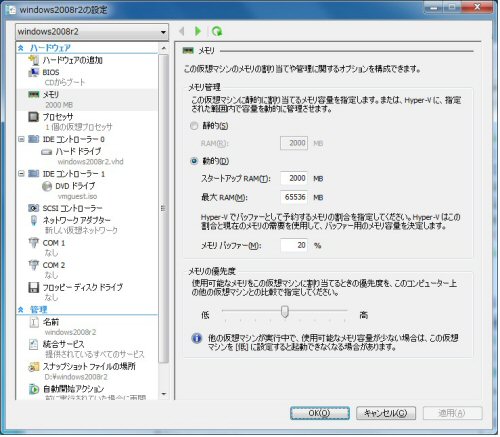The image size is (500, 437).
Task: Click the 名前 icon under 管理
Action: tap(34, 322)
